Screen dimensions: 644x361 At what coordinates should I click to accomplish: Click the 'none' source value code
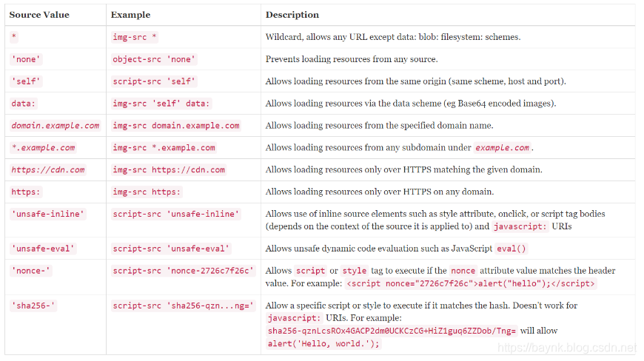[26, 59]
